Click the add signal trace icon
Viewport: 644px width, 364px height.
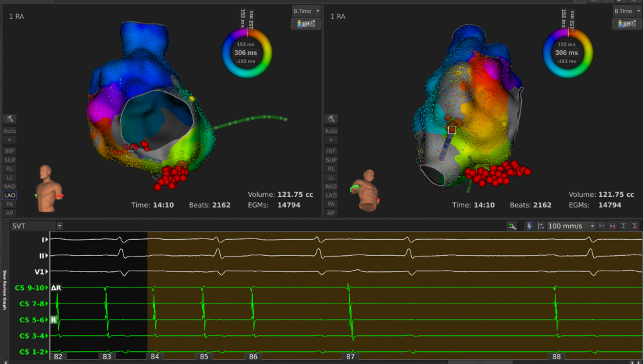coord(513,226)
